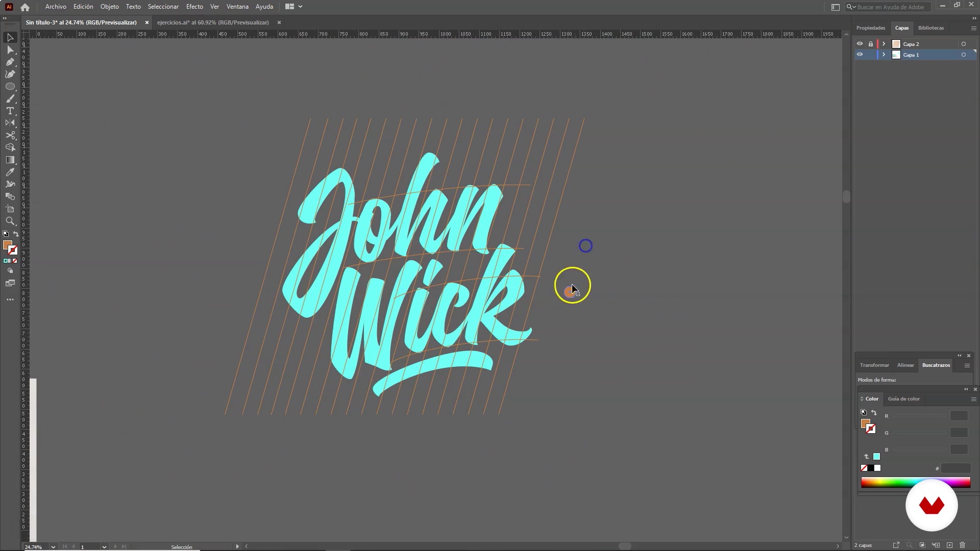Toggle visibility eye of Capa 2
The image size is (980, 551).
860,44
